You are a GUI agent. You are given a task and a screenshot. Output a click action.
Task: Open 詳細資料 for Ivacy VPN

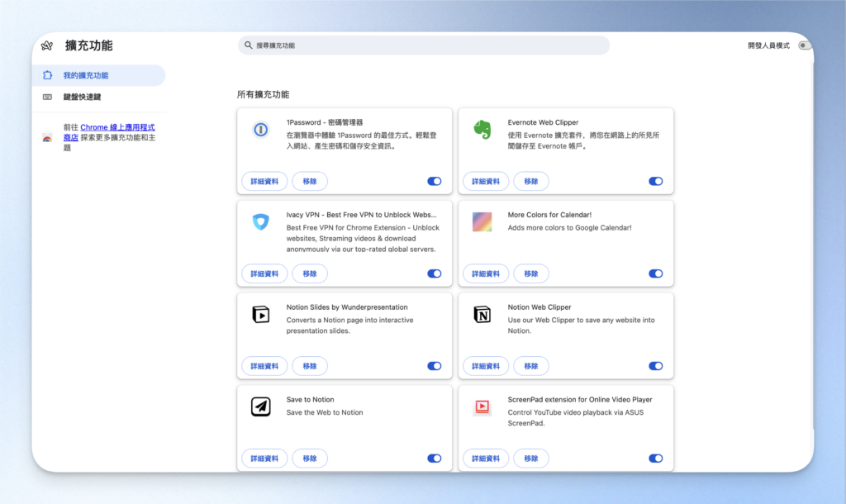pos(264,273)
